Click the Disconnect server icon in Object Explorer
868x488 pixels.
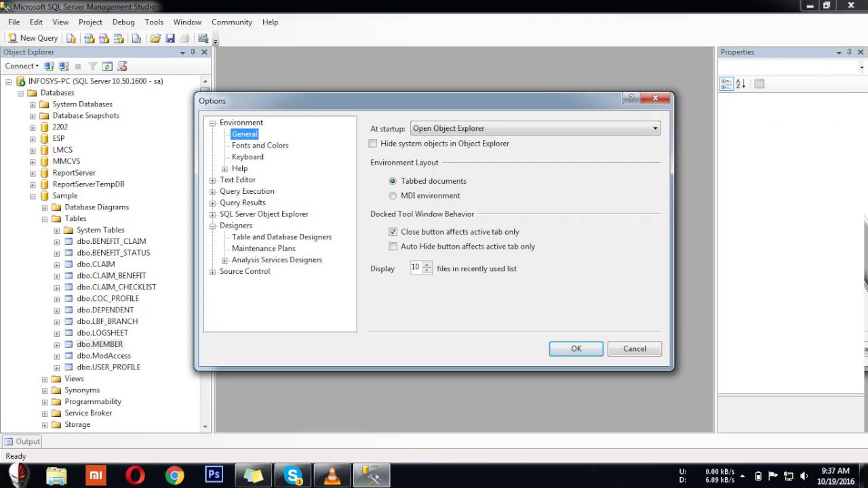click(64, 66)
